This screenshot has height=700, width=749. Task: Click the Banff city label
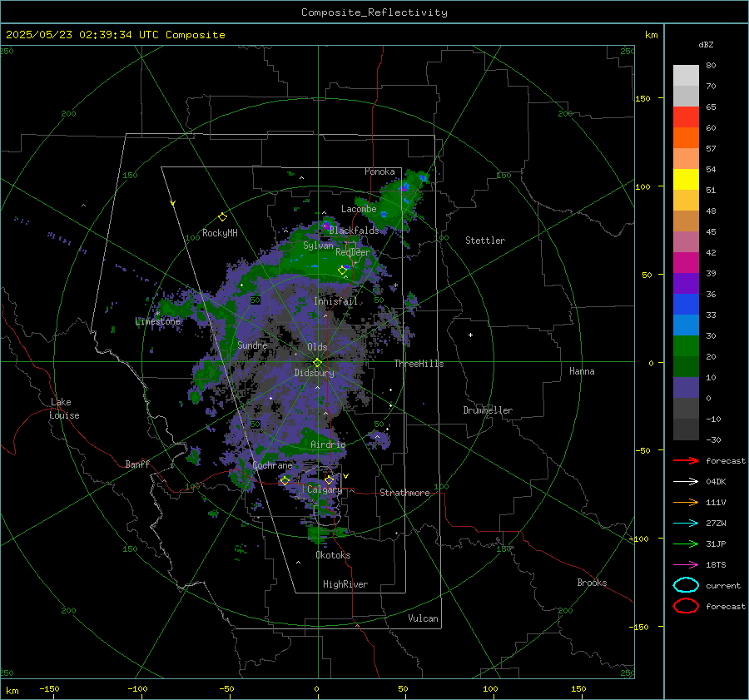(137, 464)
